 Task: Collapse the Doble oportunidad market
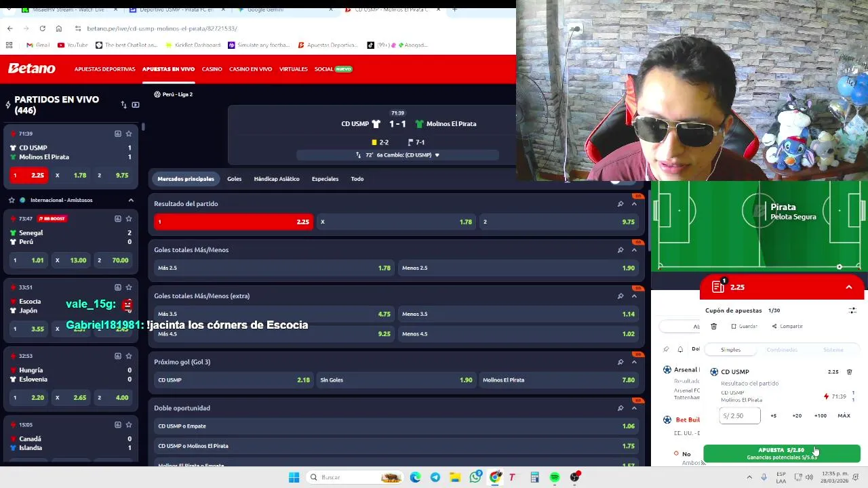click(x=634, y=408)
